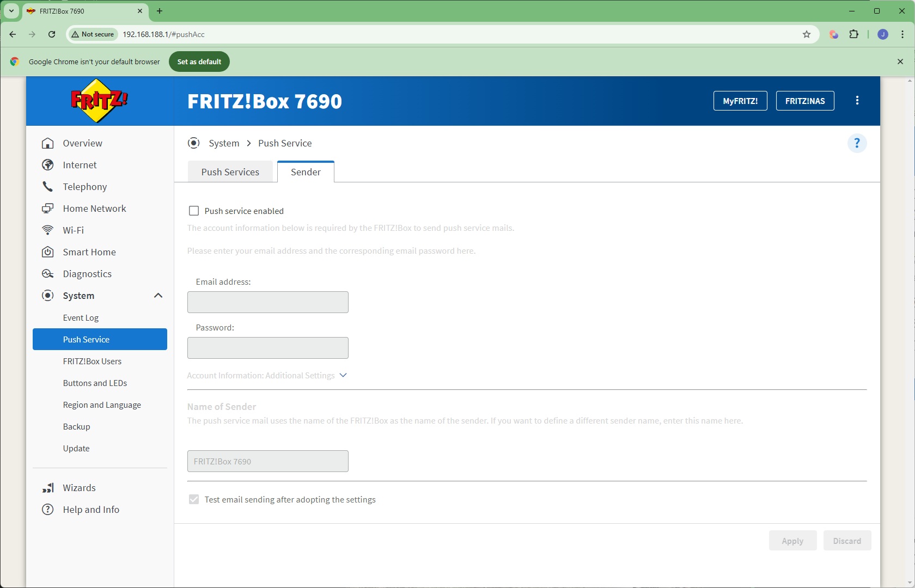The width and height of the screenshot is (915, 588).
Task: Open Region and Language settings
Action: [x=102, y=405]
